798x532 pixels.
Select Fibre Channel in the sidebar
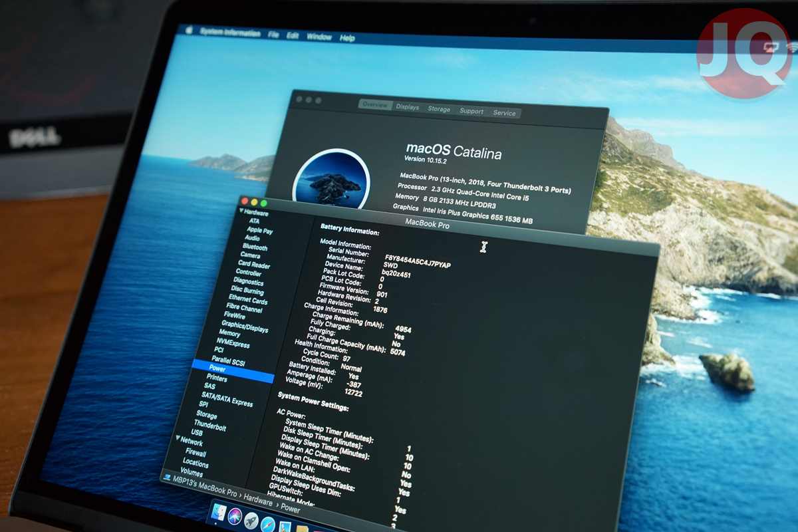244,309
